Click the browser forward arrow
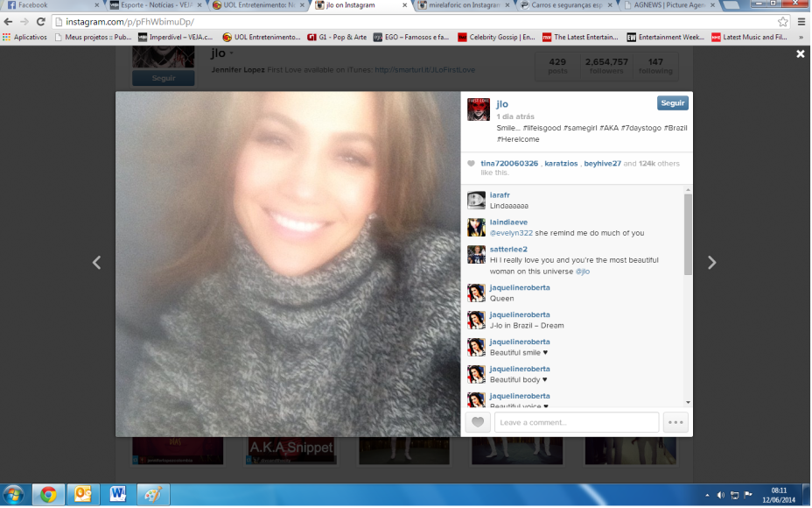Image resolution: width=812 pixels, height=508 pixels. click(24, 22)
